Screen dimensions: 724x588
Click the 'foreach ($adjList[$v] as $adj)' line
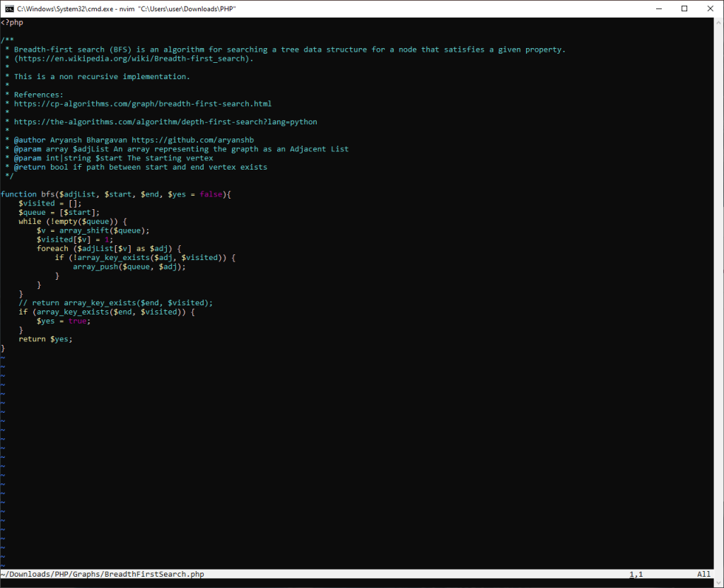tap(109, 248)
